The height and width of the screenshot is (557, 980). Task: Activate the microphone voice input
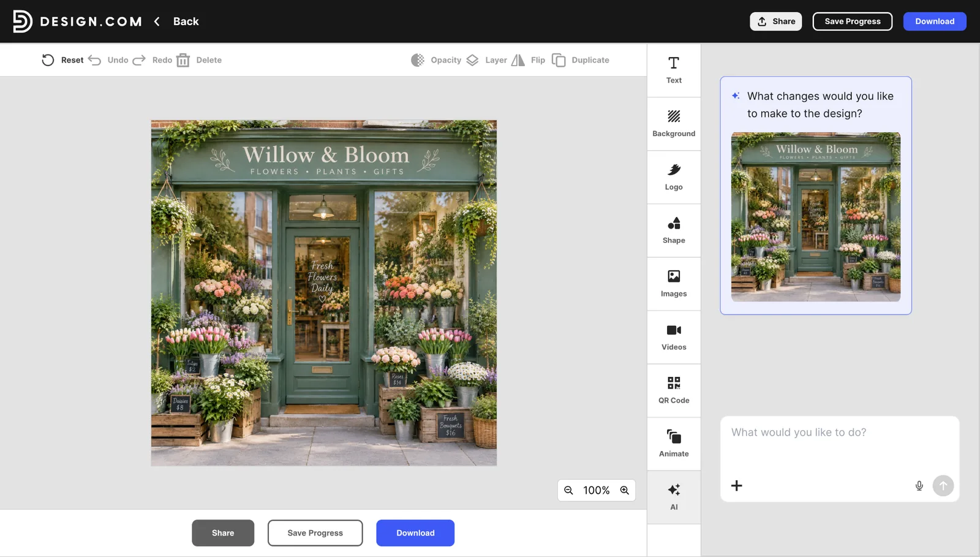click(919, 486)
